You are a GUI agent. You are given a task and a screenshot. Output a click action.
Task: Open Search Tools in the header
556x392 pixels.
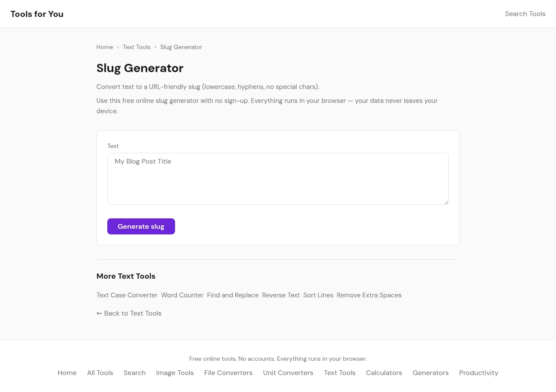tap(525, 14)
